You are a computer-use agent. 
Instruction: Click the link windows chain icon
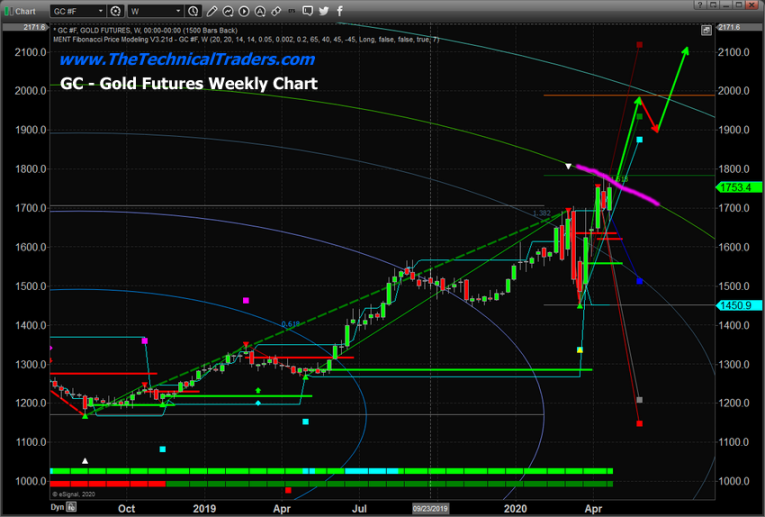tap(276, 11)
